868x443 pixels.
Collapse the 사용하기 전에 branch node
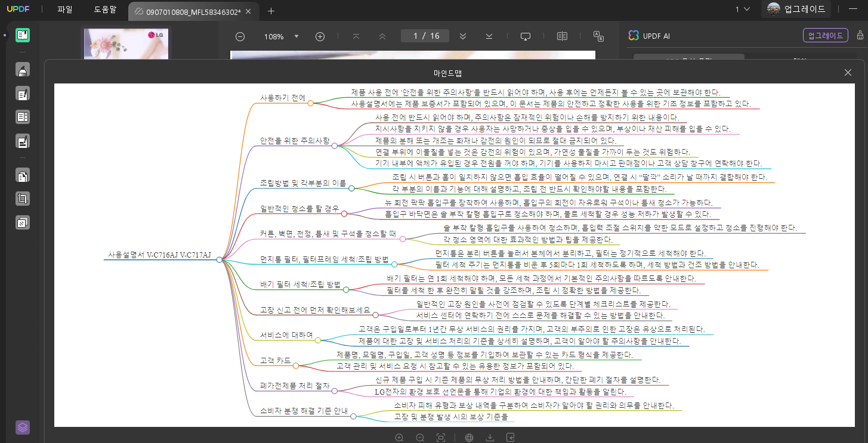(311, 103)
